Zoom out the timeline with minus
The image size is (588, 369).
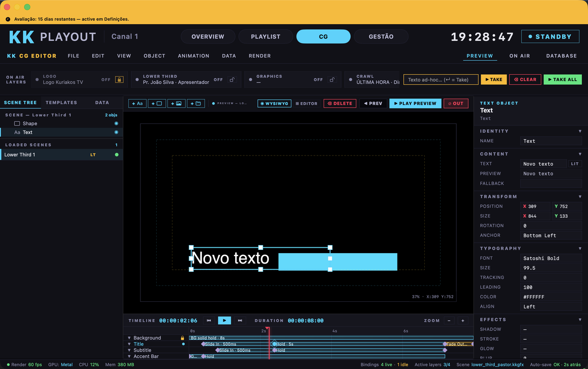449,321
